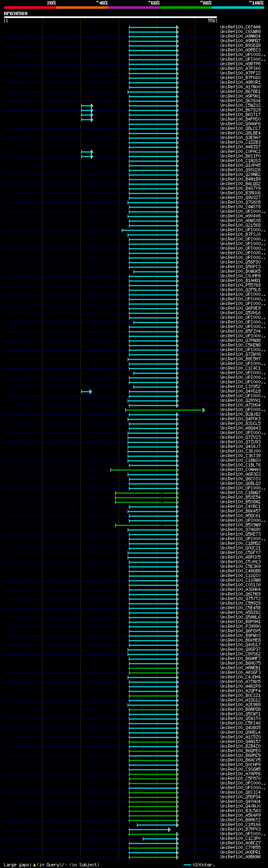Viewport: 268px width, 868px height.
Task: Open the UniRef100_Q7ZV23 entry
Action: click(x=240, y=438)
